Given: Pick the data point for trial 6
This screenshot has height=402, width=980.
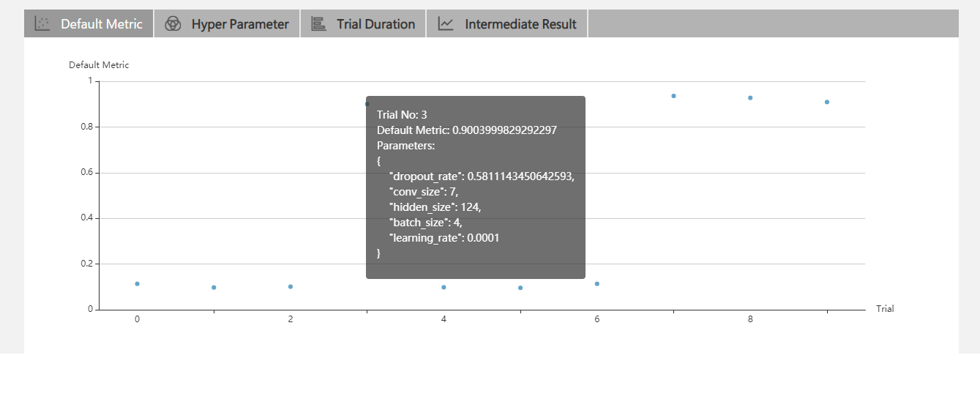Looking at the screenshot, I should point(597,283).
